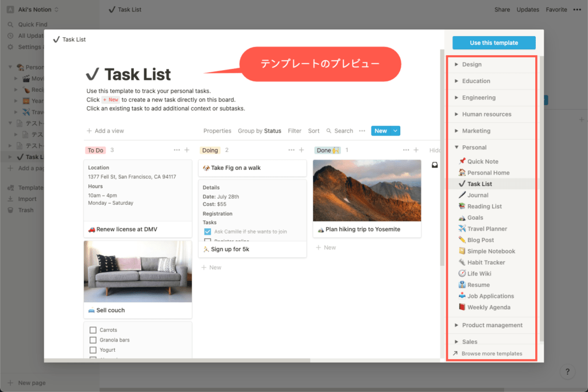
Task: Open the Aki's Notion workspace switcher
Action: 33,9
